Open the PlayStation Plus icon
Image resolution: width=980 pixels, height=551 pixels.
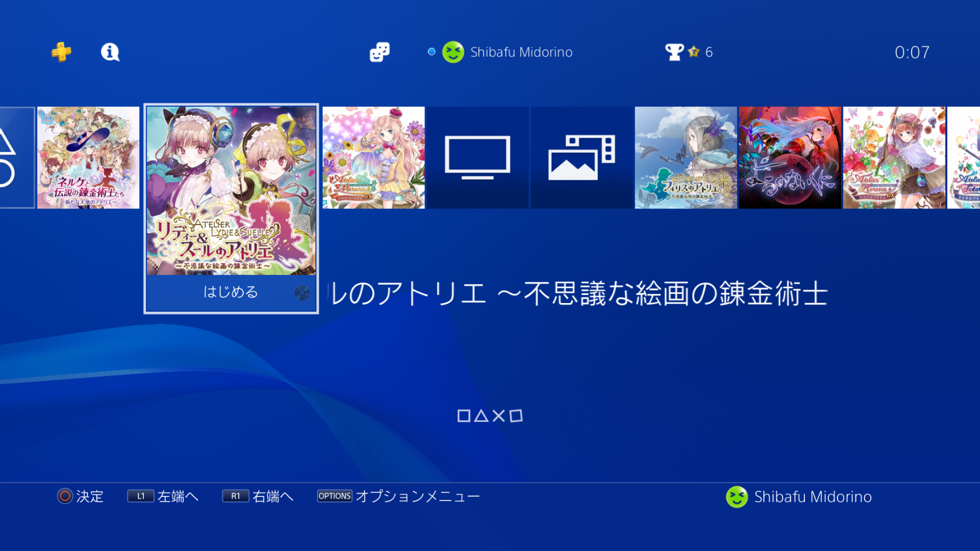coord(61,52)
